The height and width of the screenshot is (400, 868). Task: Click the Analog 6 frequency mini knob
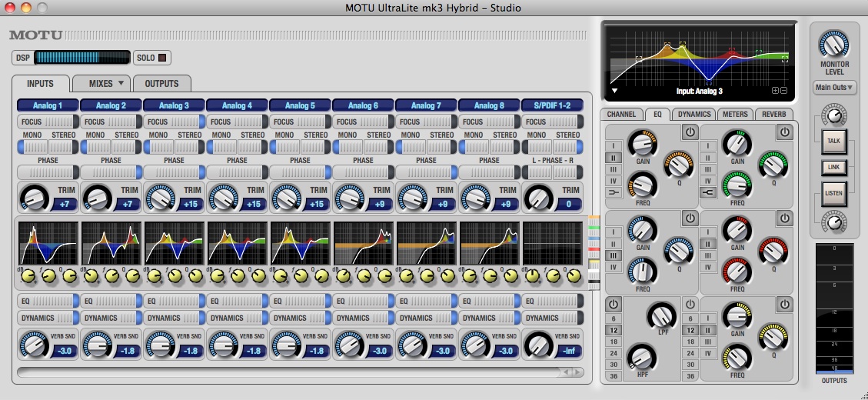click(x=364, y=275)
